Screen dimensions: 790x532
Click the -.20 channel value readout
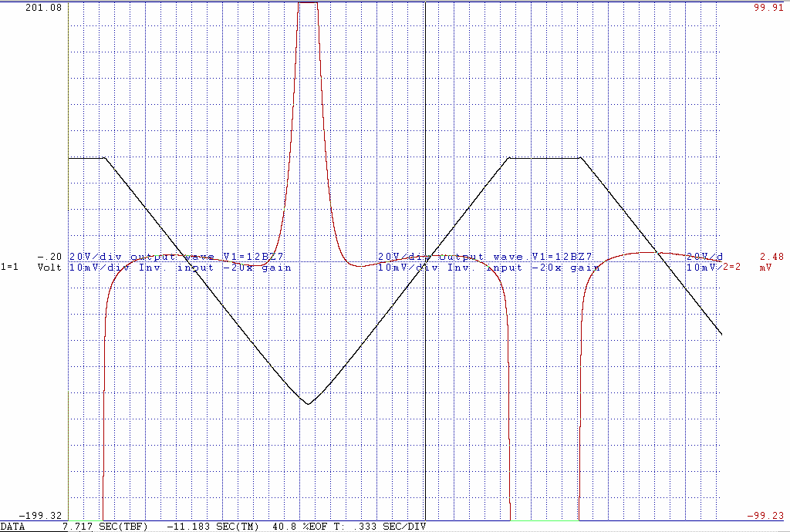click(x=50, y=257)
